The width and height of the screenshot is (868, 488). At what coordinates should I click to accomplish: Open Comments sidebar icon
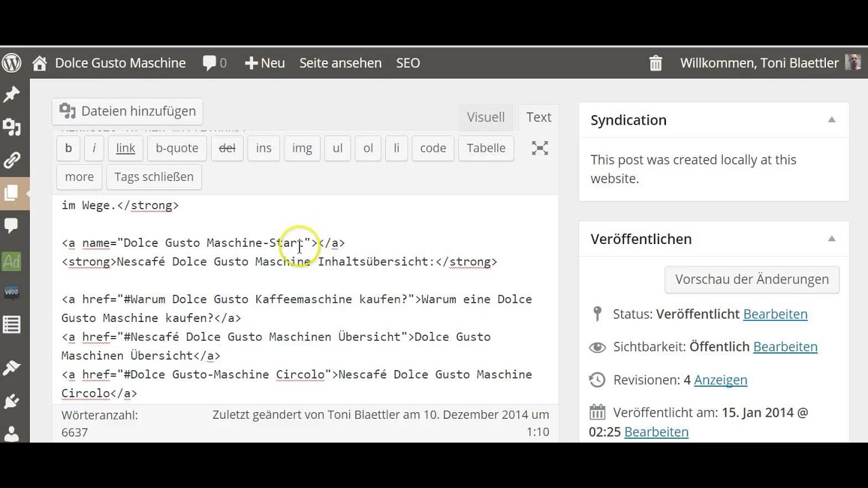12,226
